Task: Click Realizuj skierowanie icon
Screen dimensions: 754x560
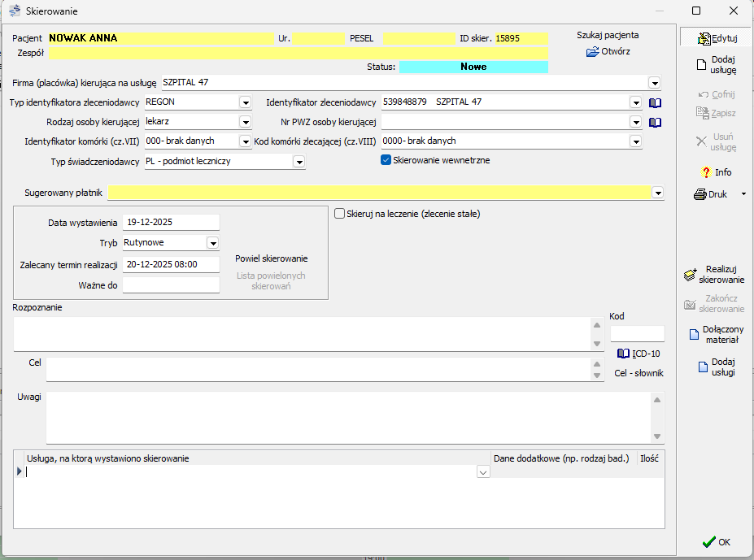Action: tap(690, 275)
